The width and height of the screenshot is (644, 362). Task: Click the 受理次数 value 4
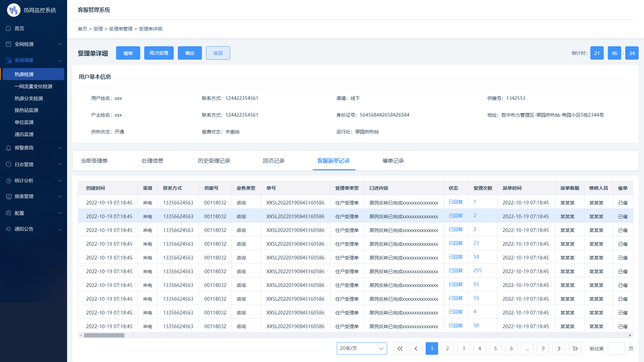point(475,312)
